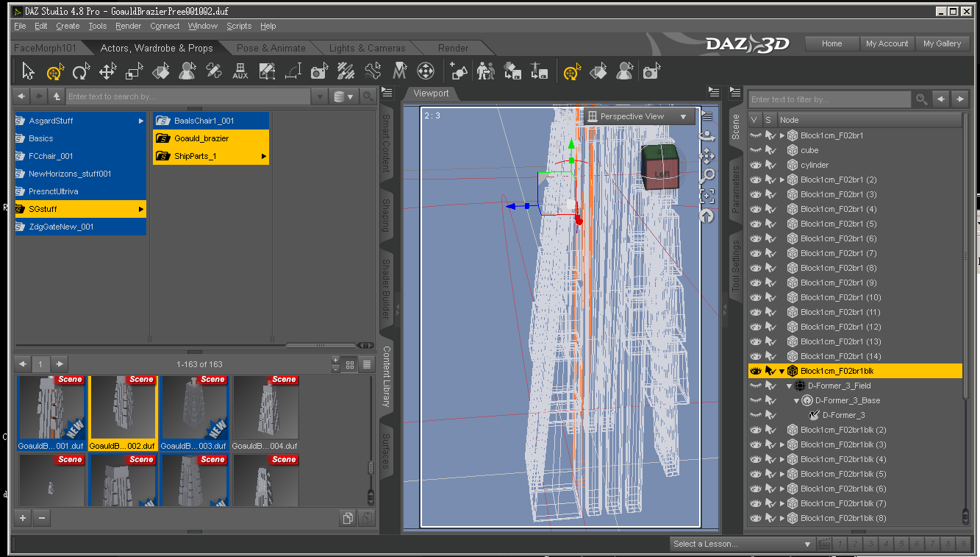
Task: Open the My Gallery link
Action: pos(942,43)
